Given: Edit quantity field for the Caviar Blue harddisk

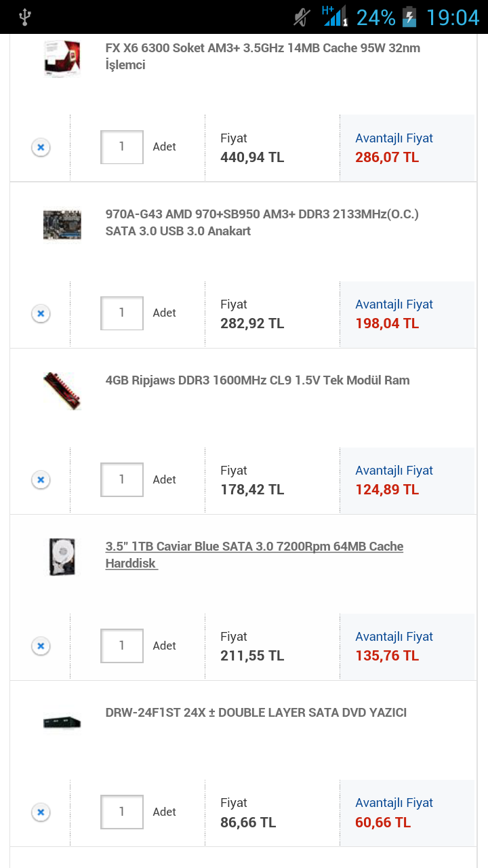Looking at the screenshot, I should [x=122, y=646].
